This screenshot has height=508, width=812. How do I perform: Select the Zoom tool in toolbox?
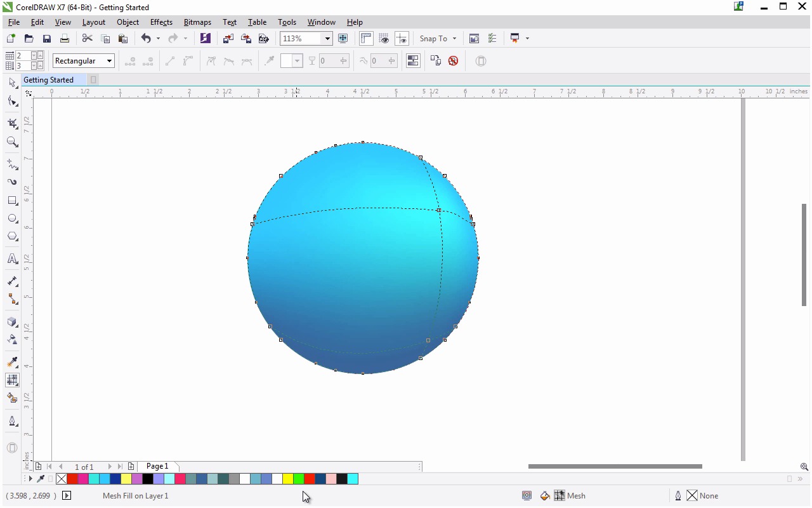12,142
